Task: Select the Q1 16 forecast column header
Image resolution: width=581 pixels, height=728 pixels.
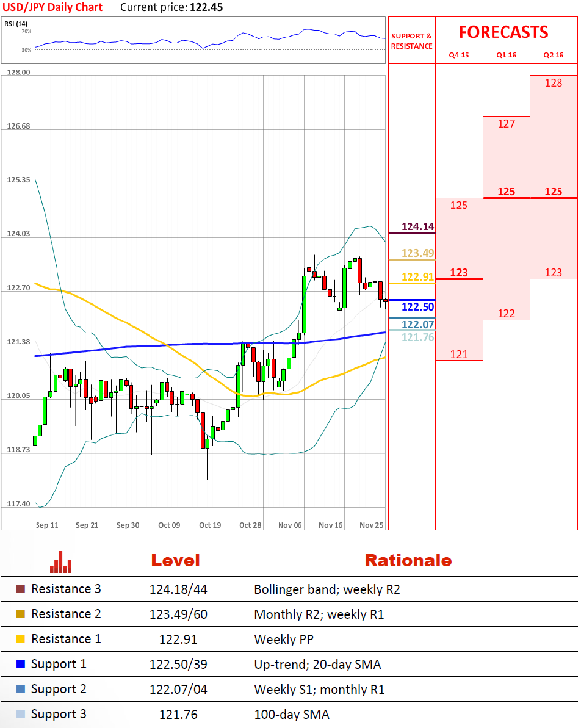Action: point(506,55)
